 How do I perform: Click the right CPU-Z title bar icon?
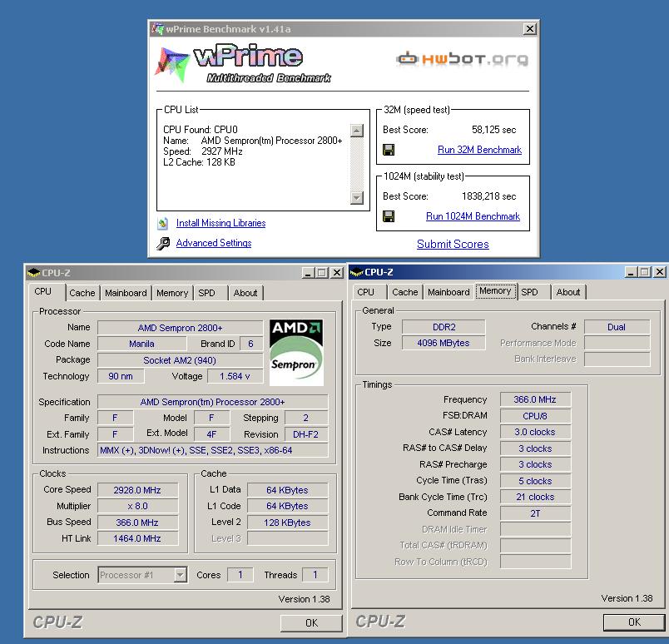pos(356,272)
